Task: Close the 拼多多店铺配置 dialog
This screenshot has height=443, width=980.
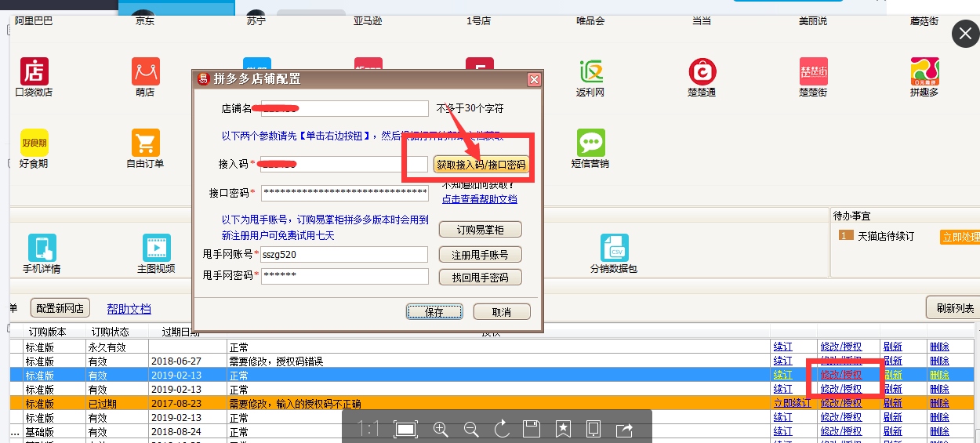Action: click(x=534, y=79)
